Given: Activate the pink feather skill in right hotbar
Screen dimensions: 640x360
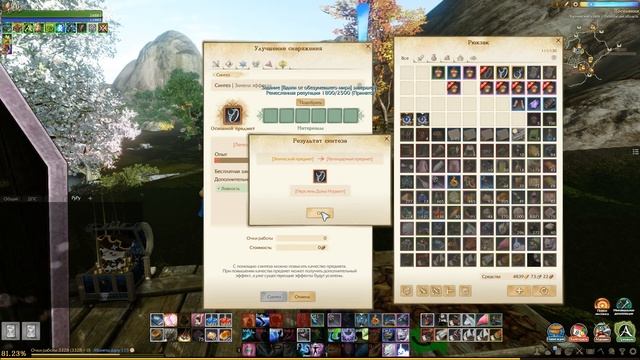Looking at the screenshot, I should tap(482, 320).
